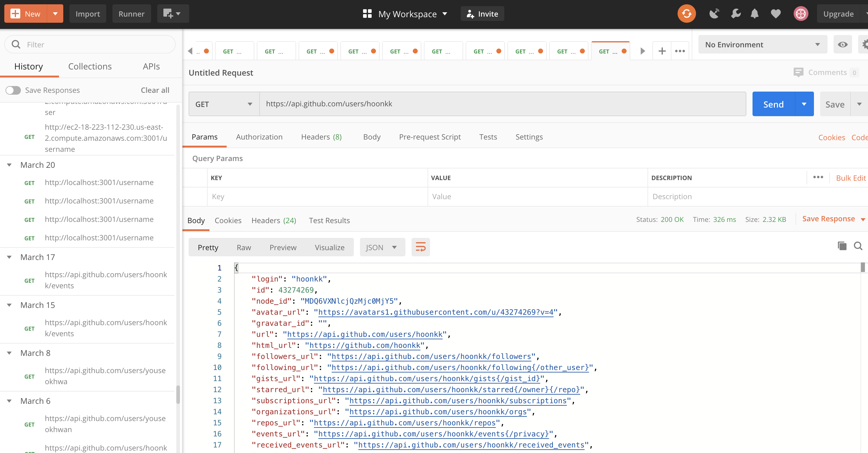Switch to the Collections tab
The height and width of the screenshot is (453, 868).
[x=90, y=66]
